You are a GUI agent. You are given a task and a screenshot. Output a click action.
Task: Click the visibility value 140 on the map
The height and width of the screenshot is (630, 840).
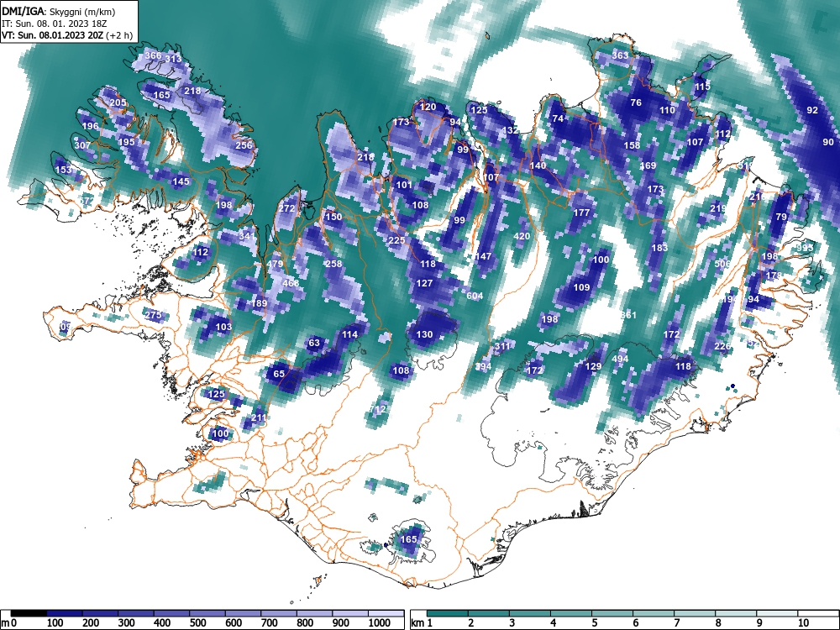[538, 166]
